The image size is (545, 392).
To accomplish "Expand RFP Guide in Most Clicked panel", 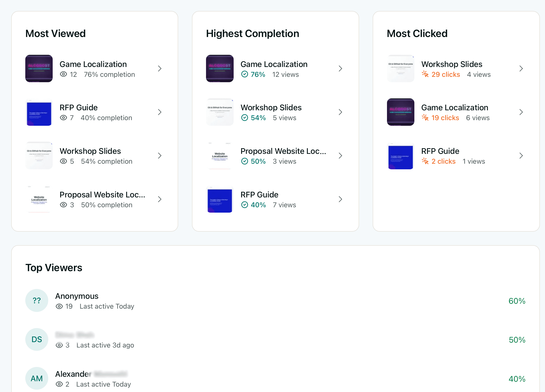I will (521, 155).
